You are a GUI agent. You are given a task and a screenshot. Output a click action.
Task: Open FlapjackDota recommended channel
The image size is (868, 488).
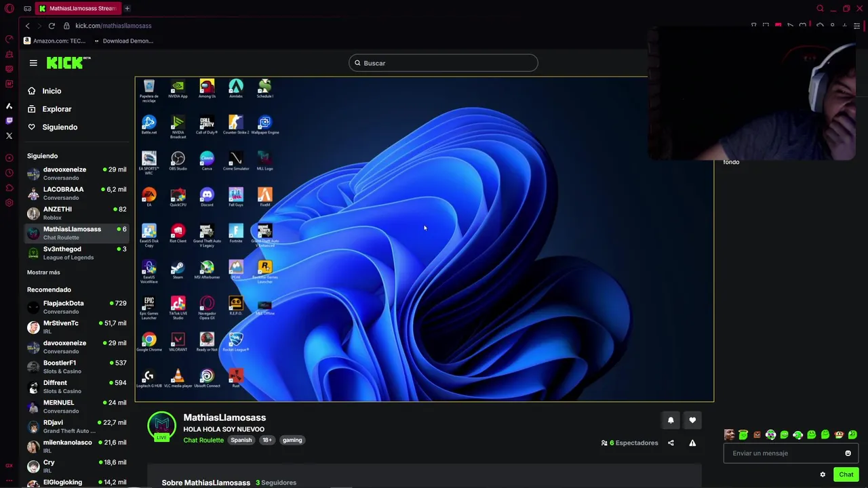coord(77,307)
